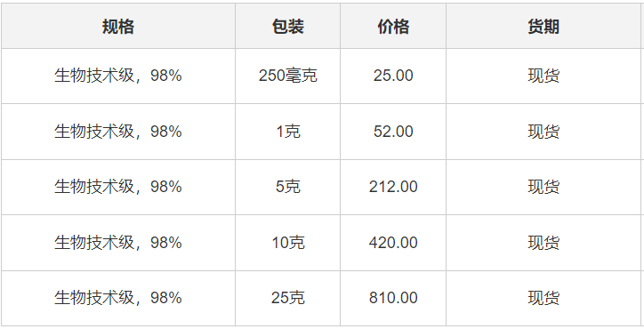Click the price 212.00

click(x=393, y=187)
